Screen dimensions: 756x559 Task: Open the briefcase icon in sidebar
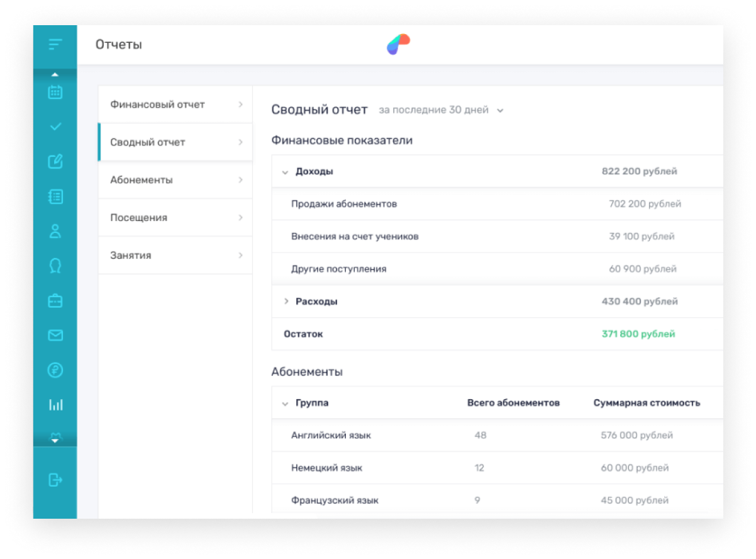point(55,301)
